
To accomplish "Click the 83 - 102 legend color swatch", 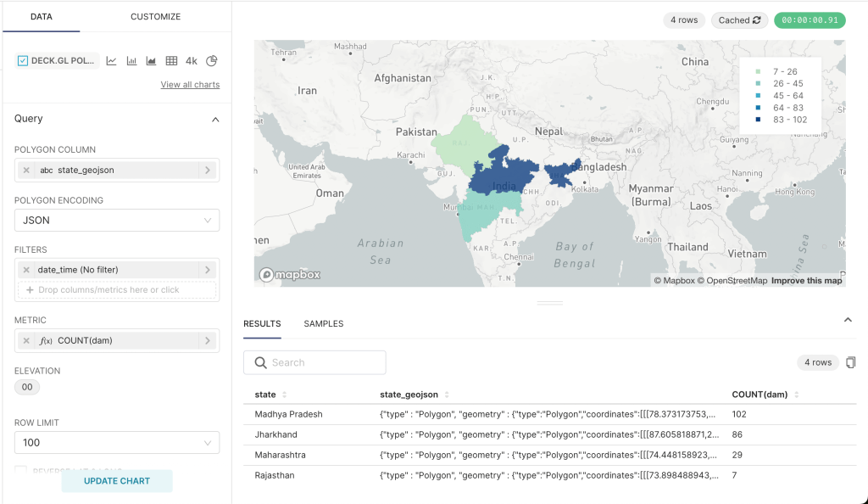I will point(758,120).
